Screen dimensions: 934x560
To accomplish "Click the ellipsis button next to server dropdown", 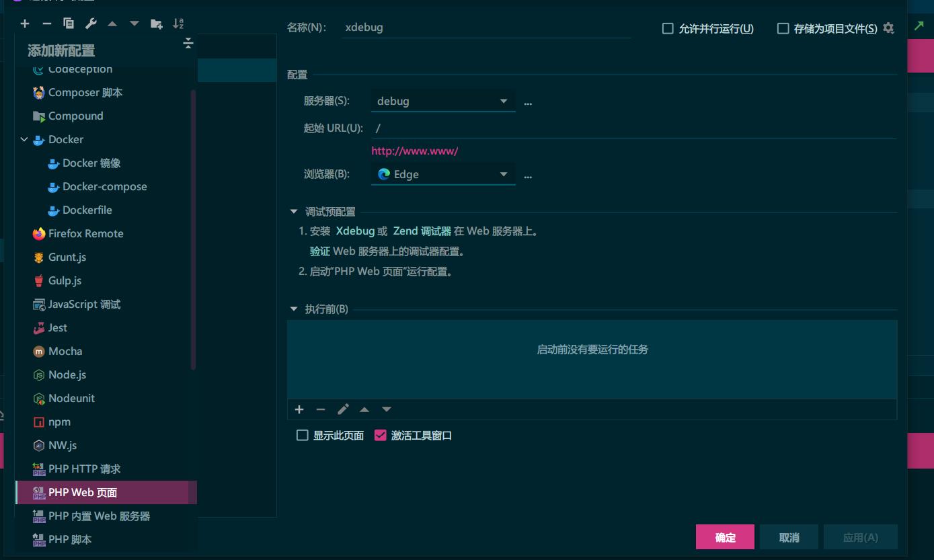I will tap(528, 103).
